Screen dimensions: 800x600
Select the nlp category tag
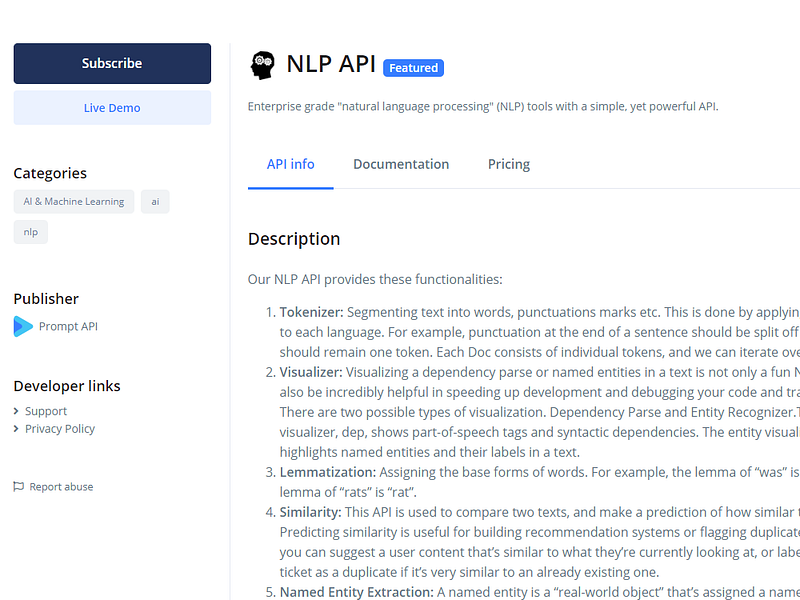click(31, 232)
